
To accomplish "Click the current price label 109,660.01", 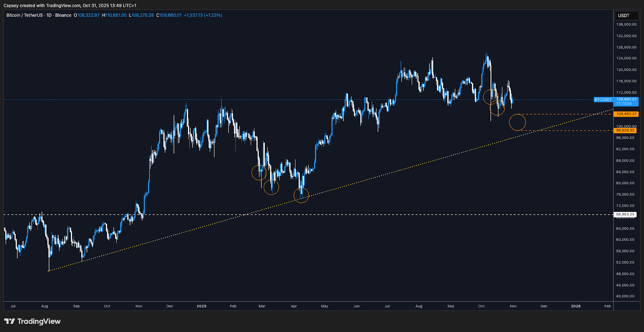I will [x=626, y=101].
